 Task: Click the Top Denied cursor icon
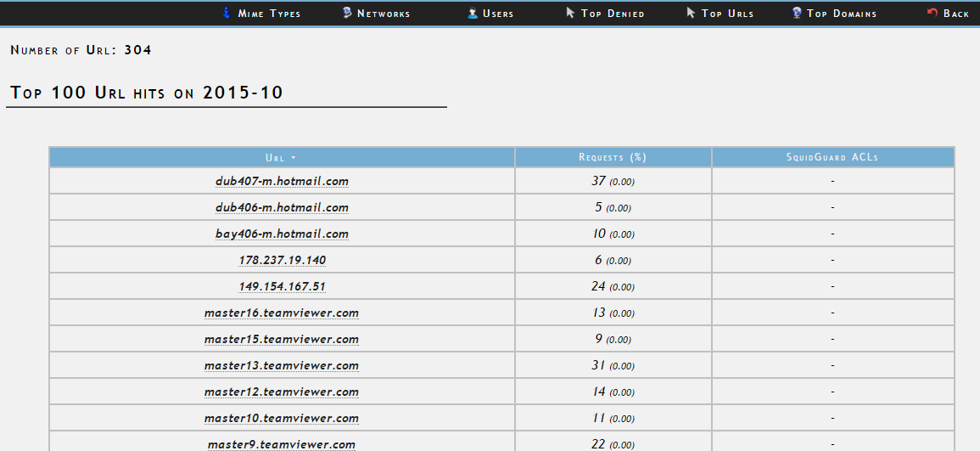(x=570, y=13)
